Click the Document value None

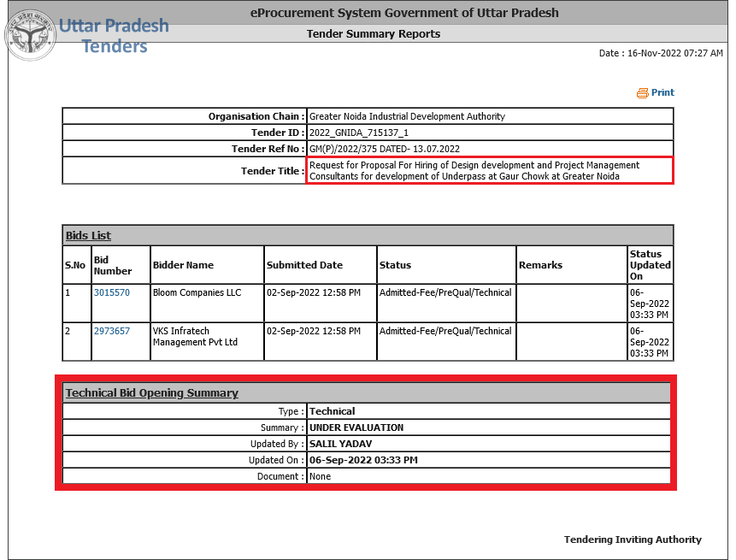coord(320,476)
